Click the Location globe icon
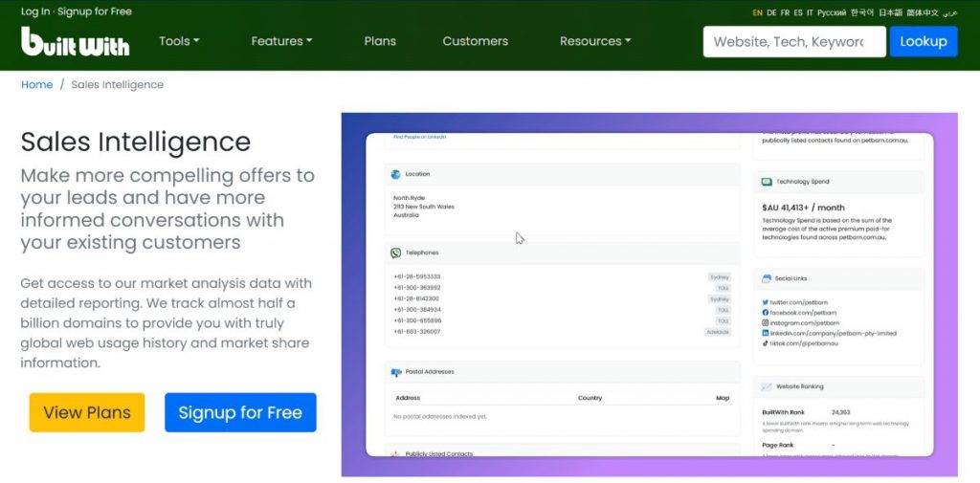Screen dimensions: 980x483 [x=395, y=174]
